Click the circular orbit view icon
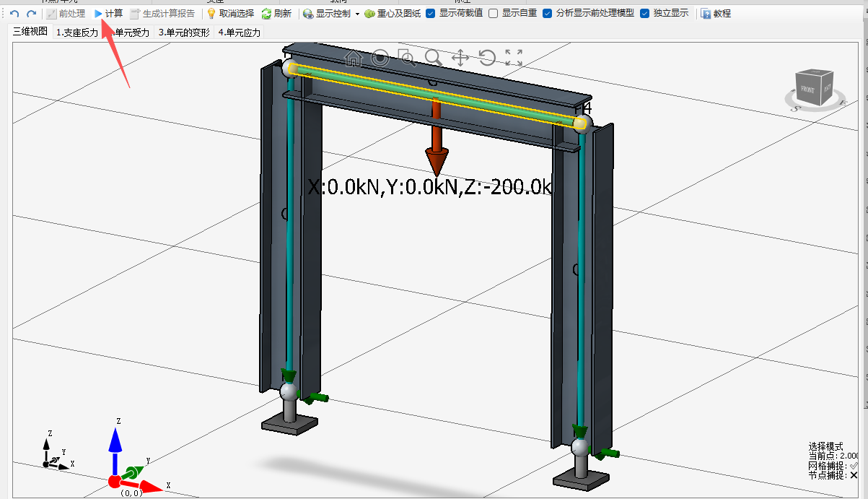Image resolution: width=868 pixels, height=499 pixels. (x=380, y=58)
